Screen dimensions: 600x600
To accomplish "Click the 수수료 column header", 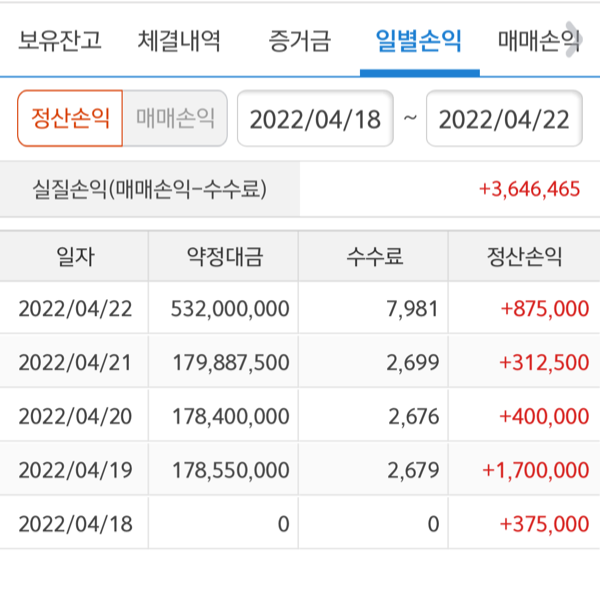I will pyautogui.click(x=374, y=257).
